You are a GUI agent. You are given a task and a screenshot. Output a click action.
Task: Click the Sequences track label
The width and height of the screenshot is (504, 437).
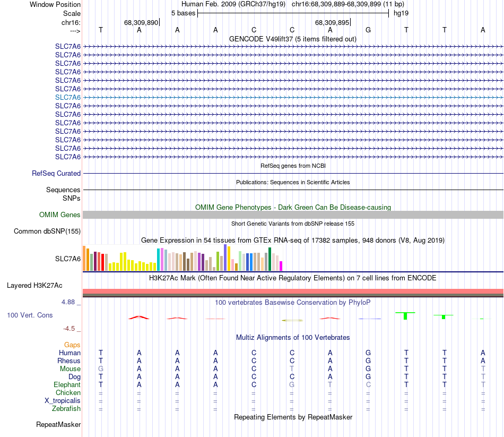[x=63, y=190]
